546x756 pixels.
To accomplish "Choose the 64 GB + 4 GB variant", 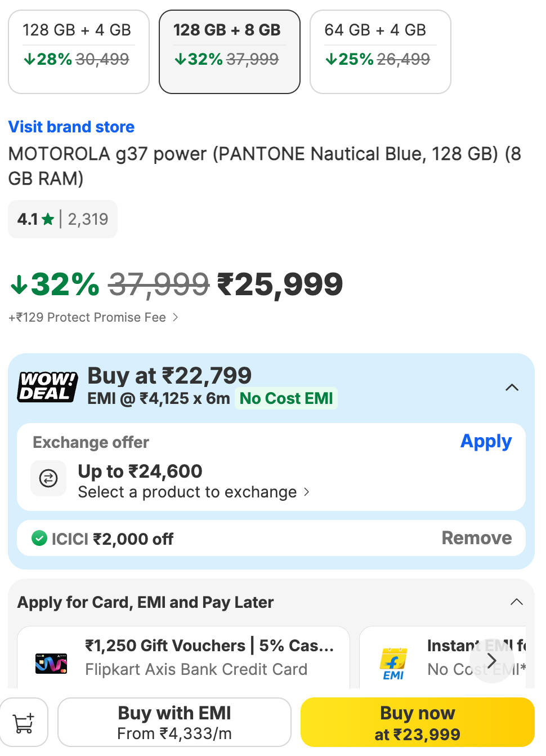I will (x=381, y=52).
